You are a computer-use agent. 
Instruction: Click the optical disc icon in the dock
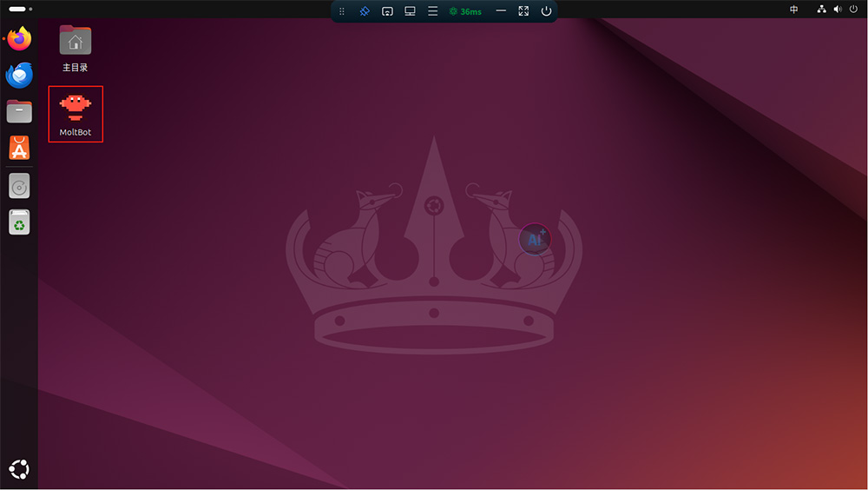19,187
